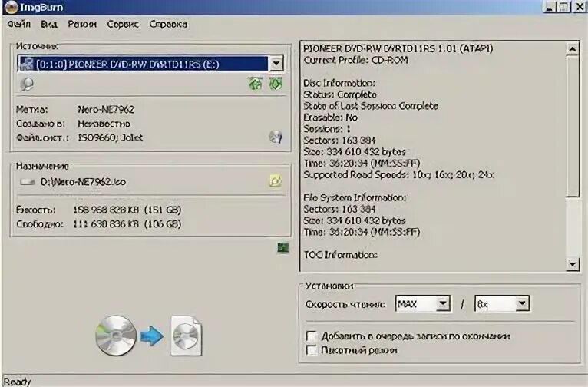Minimize the ImgBurn window

click(x=550, y=7)
